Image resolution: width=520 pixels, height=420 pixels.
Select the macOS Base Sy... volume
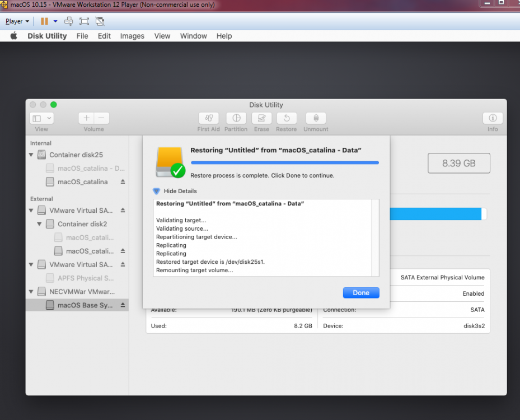pyautogui.click(x=77, y=305)
